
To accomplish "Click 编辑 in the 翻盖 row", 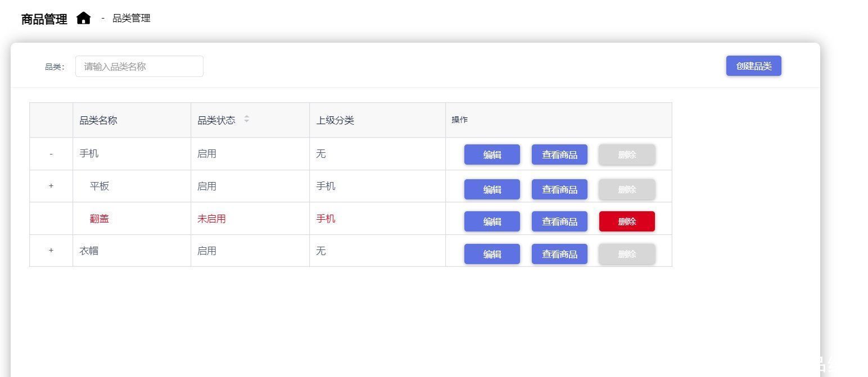I will click(x=491, y=221).
